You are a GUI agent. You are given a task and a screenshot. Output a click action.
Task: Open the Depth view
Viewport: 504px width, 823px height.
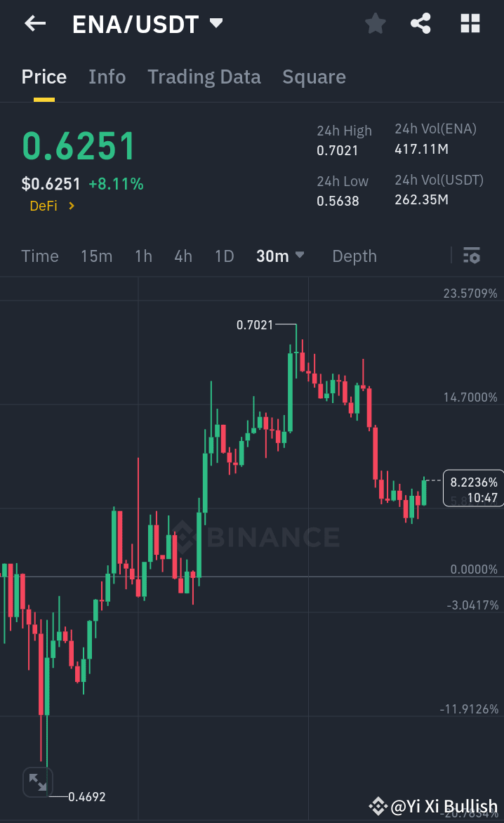click(354, 256)
